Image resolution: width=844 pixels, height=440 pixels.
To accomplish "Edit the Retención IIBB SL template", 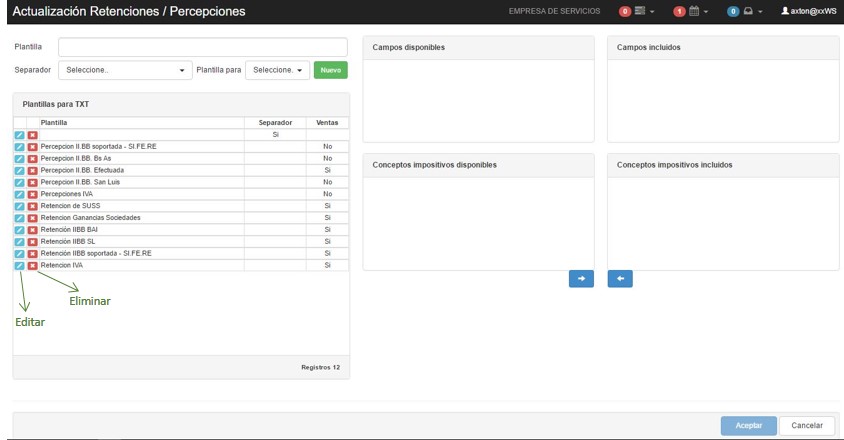I will [x=19, y=242].
